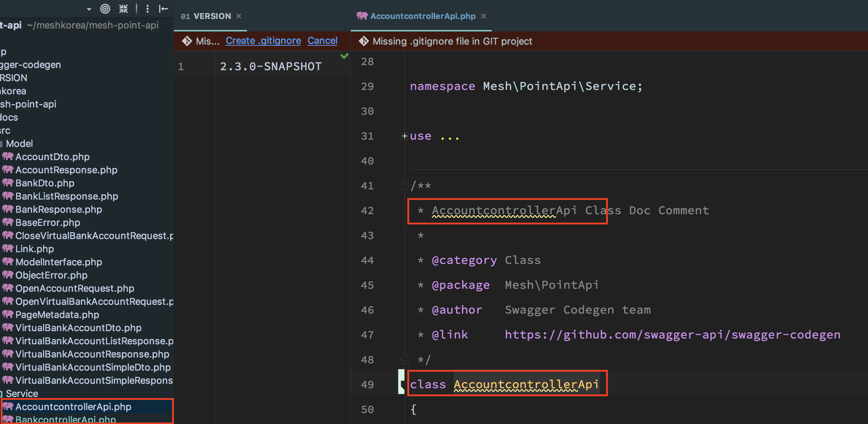Open AccountDto.php in project tree
This screenshot has height=424, width=868.
(52, 157)
